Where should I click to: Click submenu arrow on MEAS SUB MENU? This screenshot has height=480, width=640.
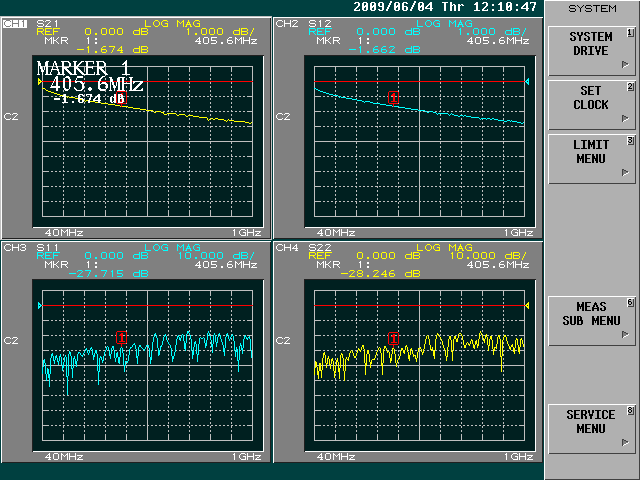coord(625,334)
